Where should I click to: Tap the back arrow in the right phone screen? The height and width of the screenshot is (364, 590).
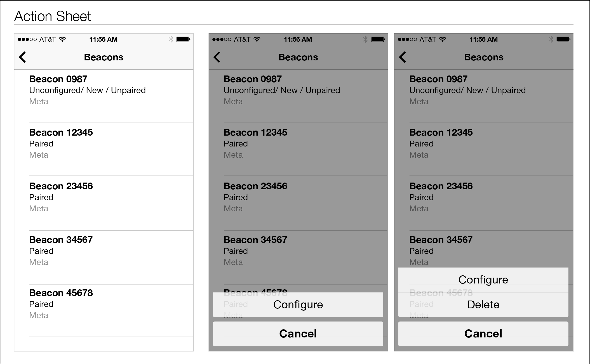coord(402,57)
